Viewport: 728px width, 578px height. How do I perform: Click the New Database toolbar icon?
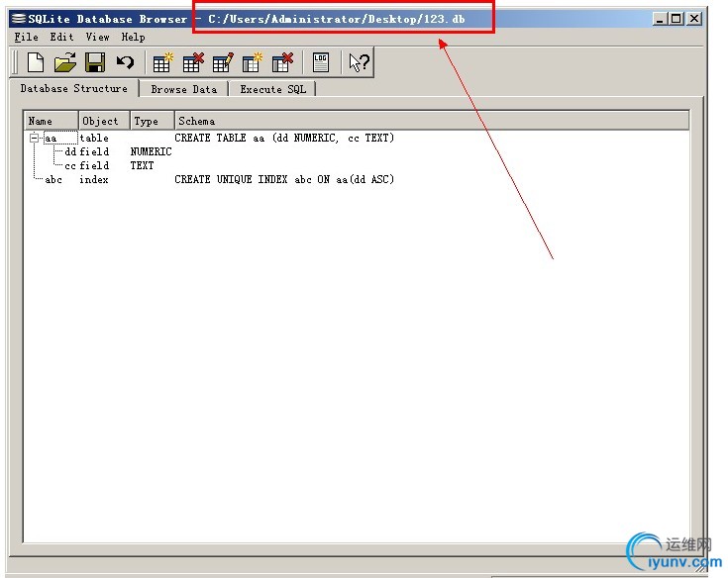(36, 62)
